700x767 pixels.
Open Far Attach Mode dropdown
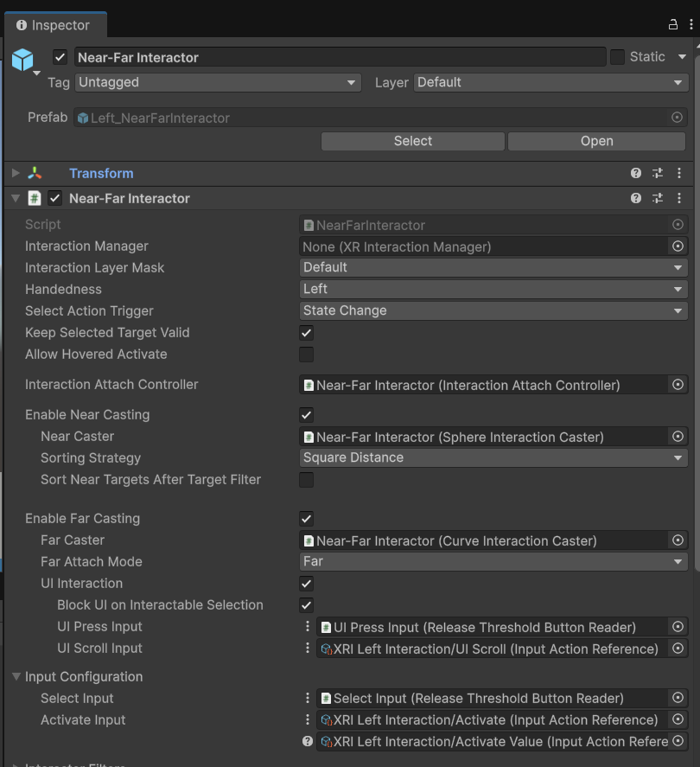coord(493,561)
